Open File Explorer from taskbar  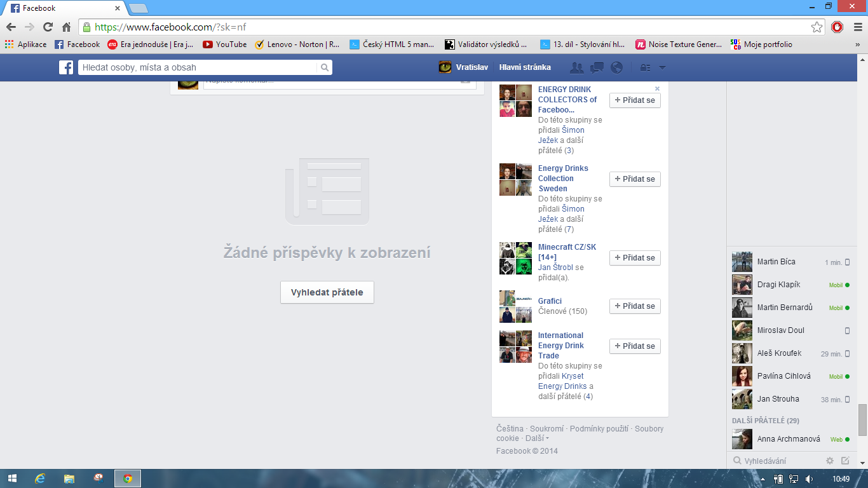tap(69, 478)
